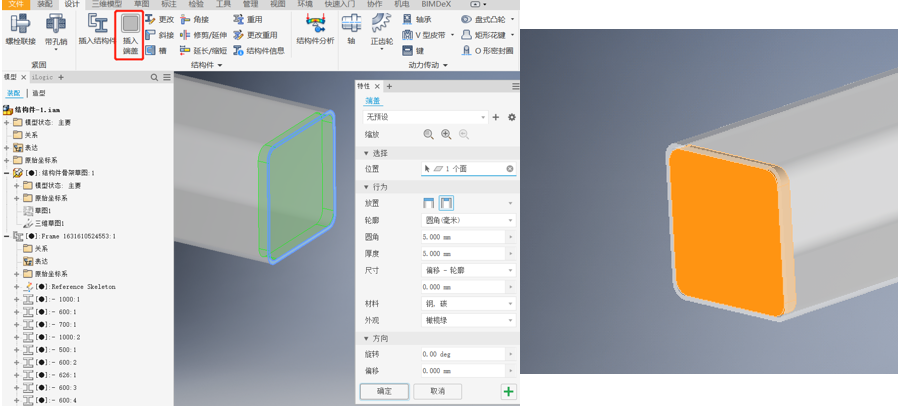Open the 材料 material dropdown

point(468,304)
